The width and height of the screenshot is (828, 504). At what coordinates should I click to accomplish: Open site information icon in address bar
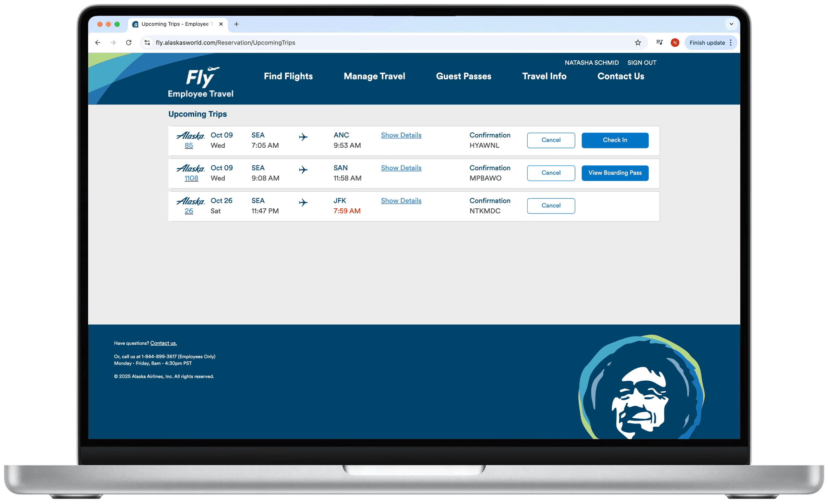[147, 42]
